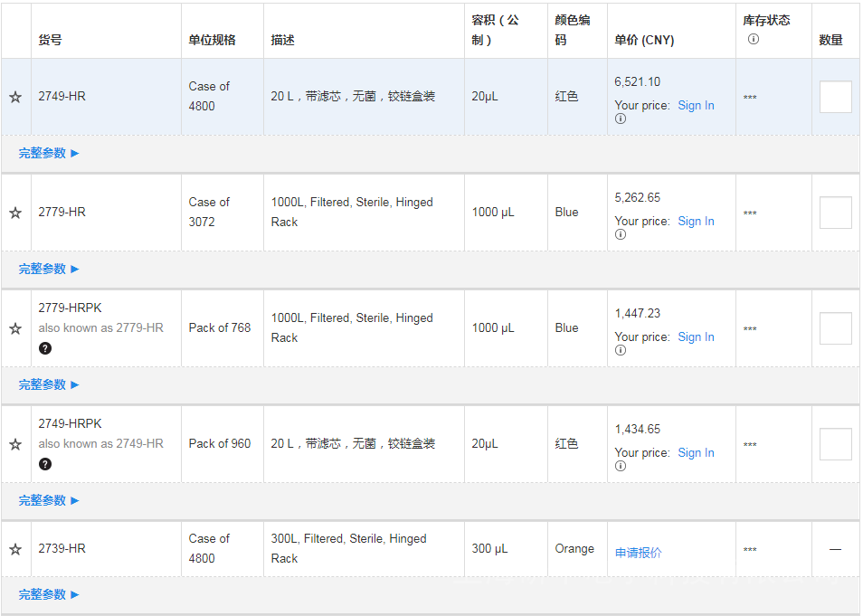Expand 完整参数 for 2779-HR
Image resolution: width=863 pixels, height=616 pixels.
click(49, 269)
